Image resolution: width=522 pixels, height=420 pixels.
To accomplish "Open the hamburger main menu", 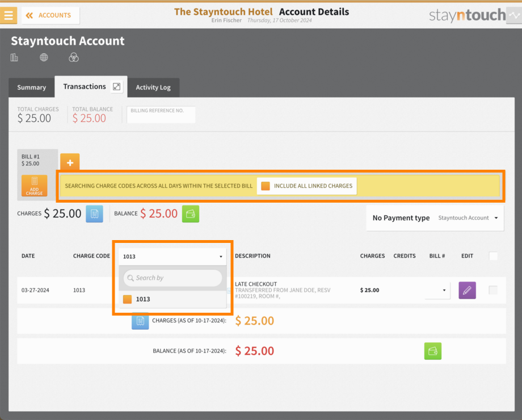I will pyautogui.click(x=9, y=15).
